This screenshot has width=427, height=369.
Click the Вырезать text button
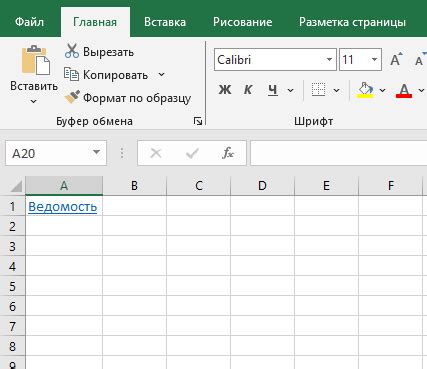tap(108, 52)
